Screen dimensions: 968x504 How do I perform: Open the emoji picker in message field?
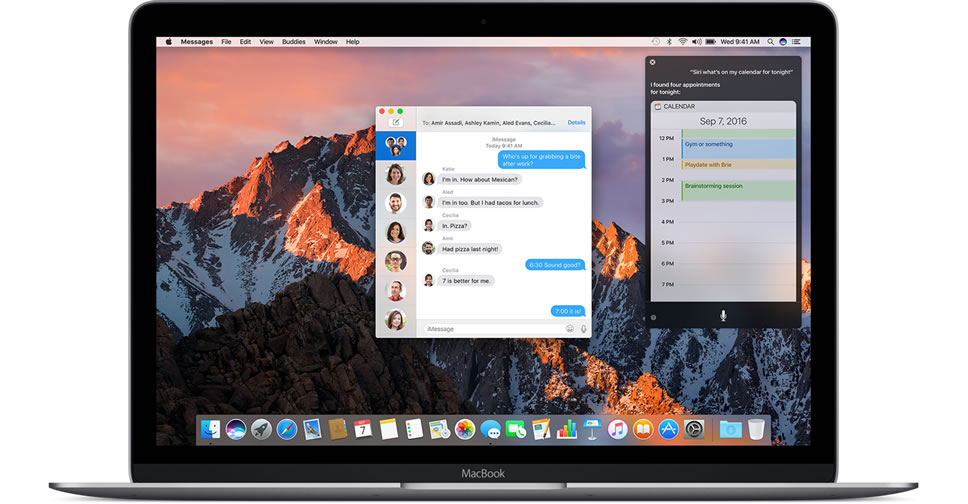point(570,329)
